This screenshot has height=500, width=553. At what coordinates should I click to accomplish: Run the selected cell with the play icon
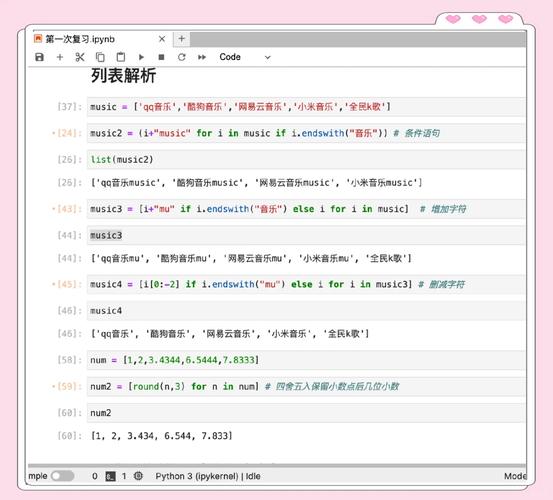[141, 57]
